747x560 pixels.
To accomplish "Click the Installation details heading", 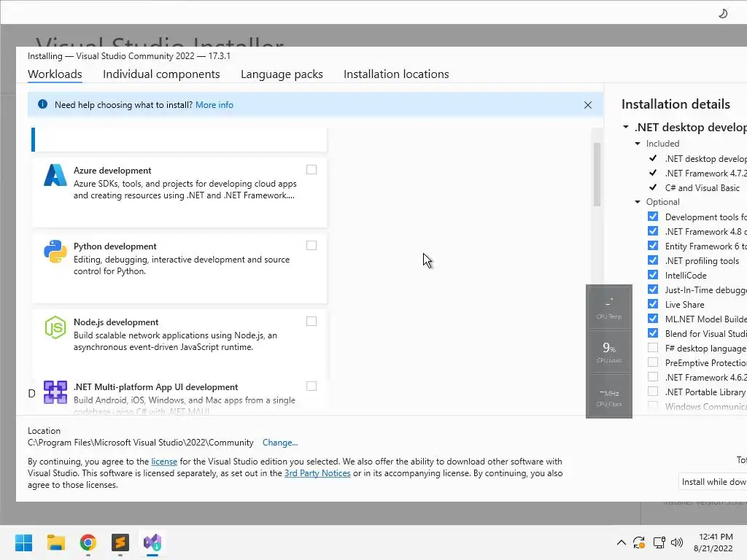I will tap(676, 104).
